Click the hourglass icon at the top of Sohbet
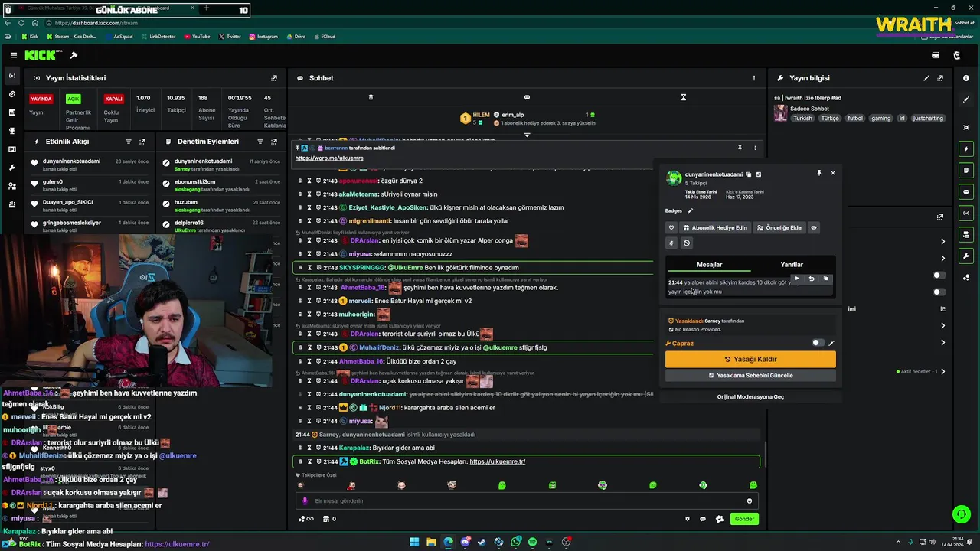The height and width of the screenshot is (551, 980). [684, 97]
